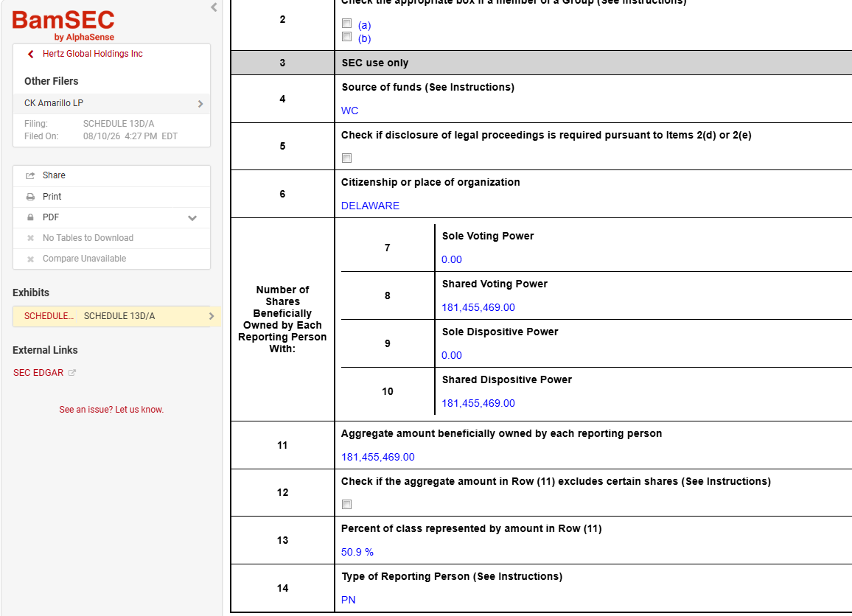Toggle the legal proceedings disclosure checkbox in row 5
This screenshot has width=852, height=616.
(x=346, y=158)
